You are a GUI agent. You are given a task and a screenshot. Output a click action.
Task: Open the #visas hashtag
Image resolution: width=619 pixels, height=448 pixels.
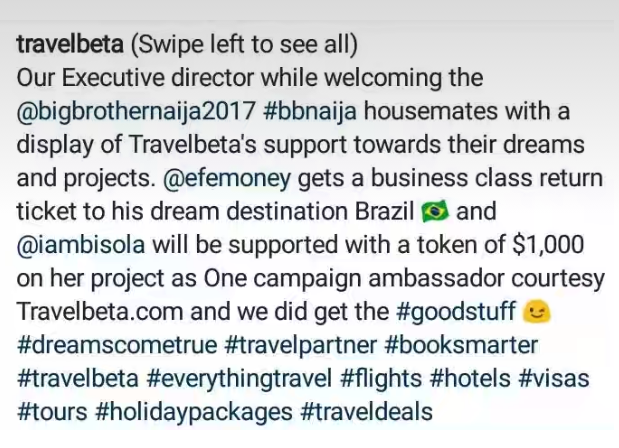[x=554, y=378]
